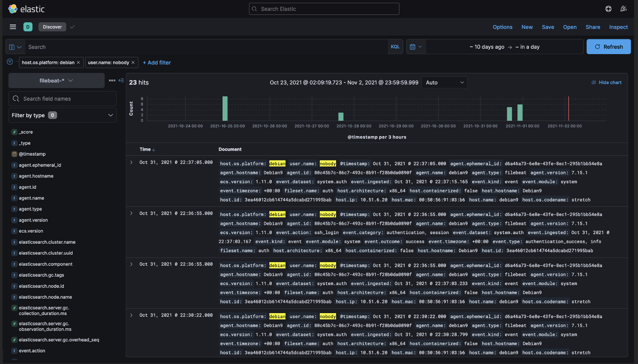Viewport: 638px width, 364px height.
Task: Select the ecs.version field
Action: 31,231
